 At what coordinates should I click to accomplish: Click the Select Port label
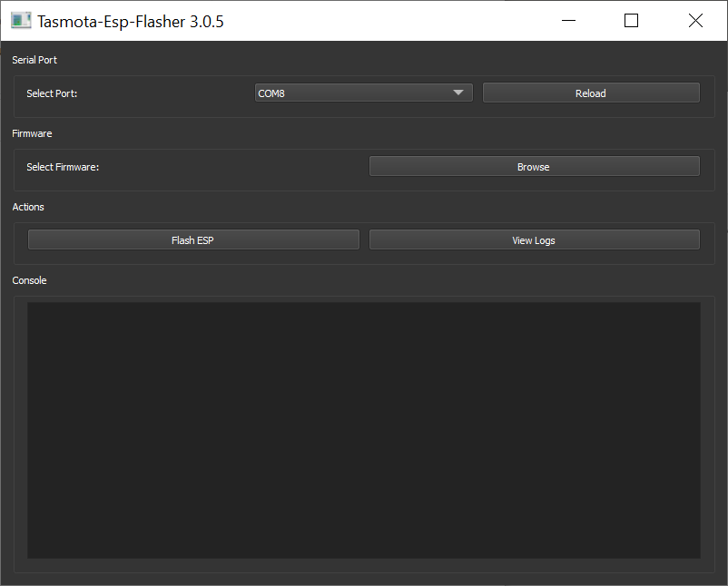(52, 93)
